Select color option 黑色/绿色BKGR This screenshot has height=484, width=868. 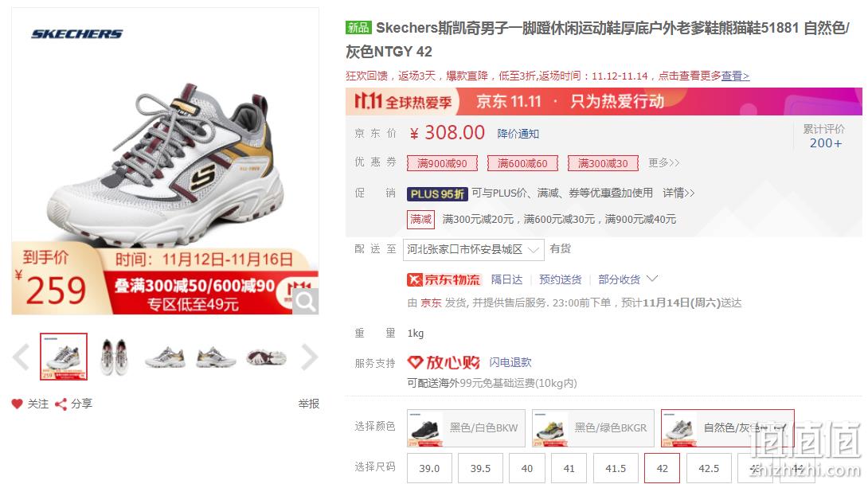(x=593, y=428)
